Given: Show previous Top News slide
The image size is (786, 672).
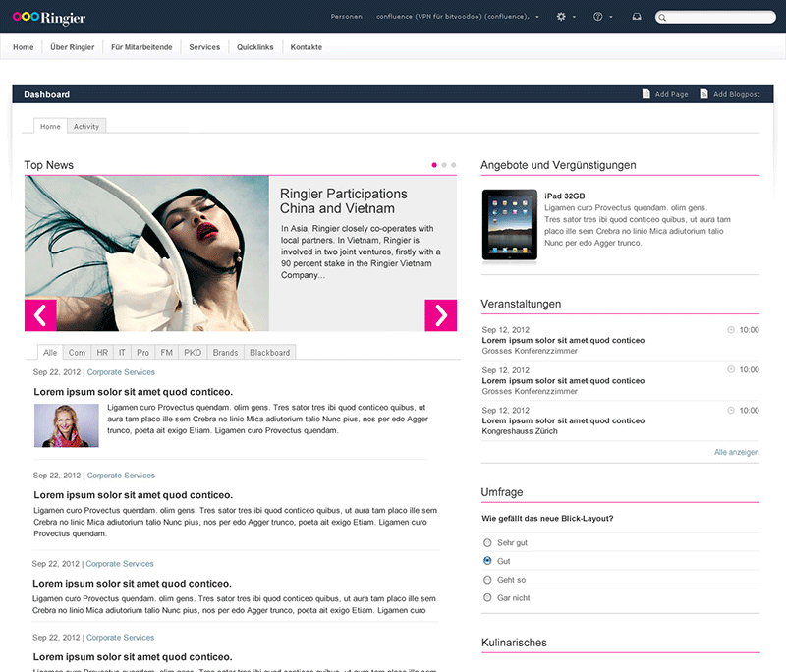Looking at the screenshot, I should pos(40,315).
